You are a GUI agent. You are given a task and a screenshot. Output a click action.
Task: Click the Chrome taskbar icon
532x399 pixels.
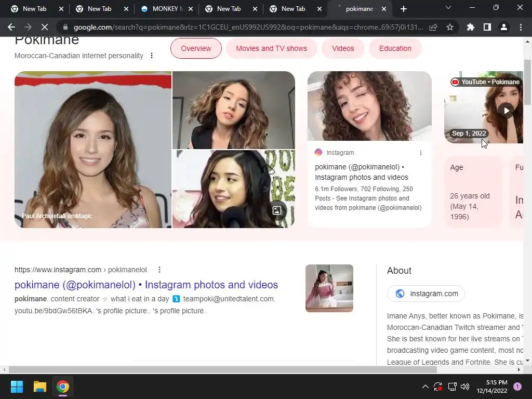click(x=63, y=387)
